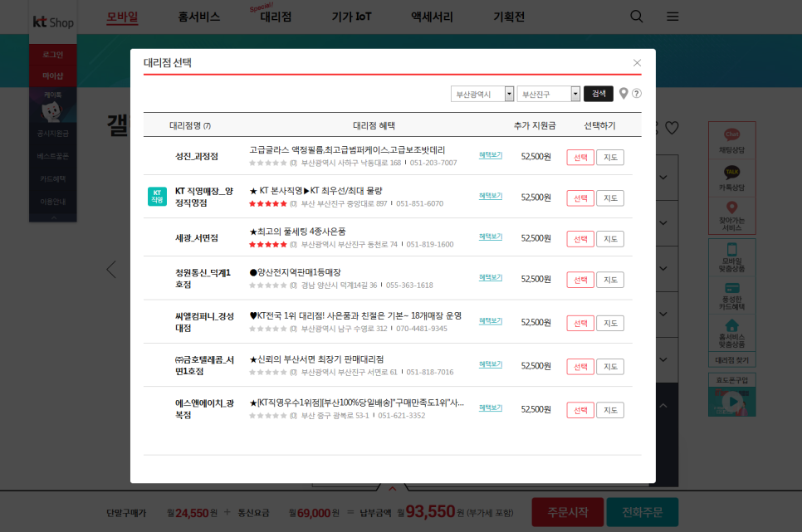Select the 세광_서면점 store
Image resolution: width=802 pixels, height=532 pixels.
[x=580, y=239]
